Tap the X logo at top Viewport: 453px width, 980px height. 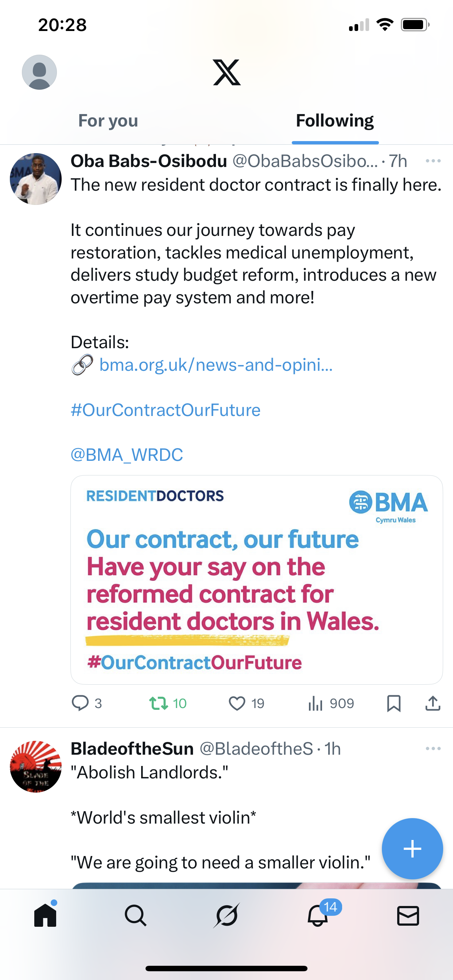point(226,72)
